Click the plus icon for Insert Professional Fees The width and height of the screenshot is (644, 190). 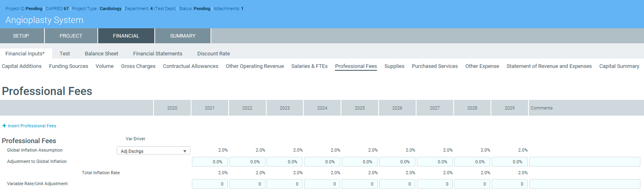[x=4, y=126]
